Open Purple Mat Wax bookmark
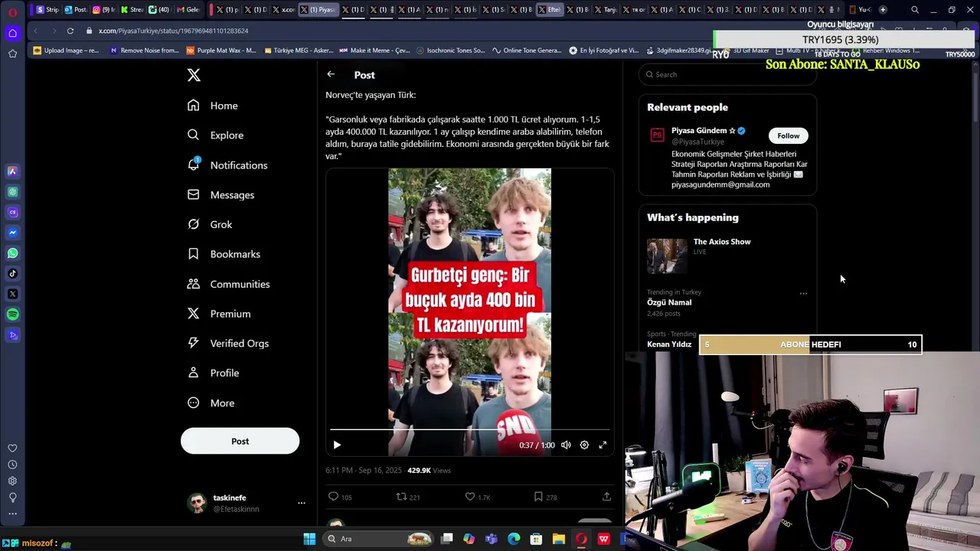Screen dimensions: 980x551 tap(221, 51)
